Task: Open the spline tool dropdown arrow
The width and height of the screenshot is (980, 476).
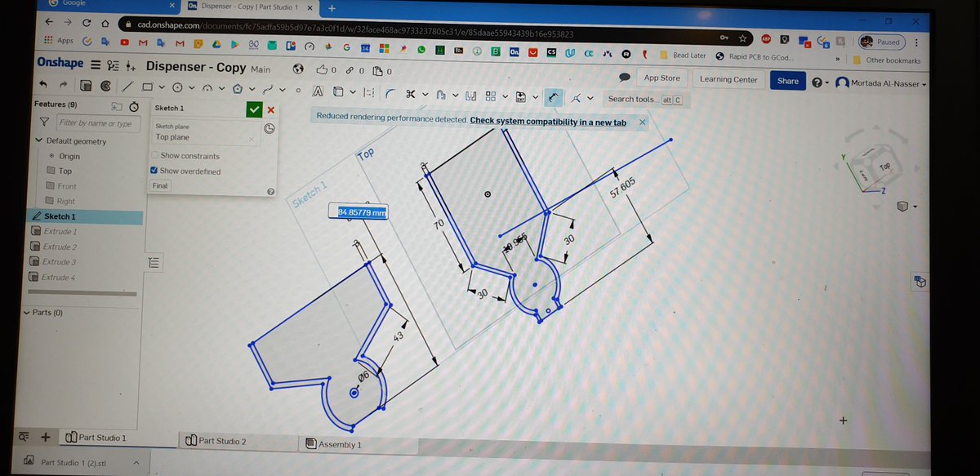Action: (x=283, y=90)
